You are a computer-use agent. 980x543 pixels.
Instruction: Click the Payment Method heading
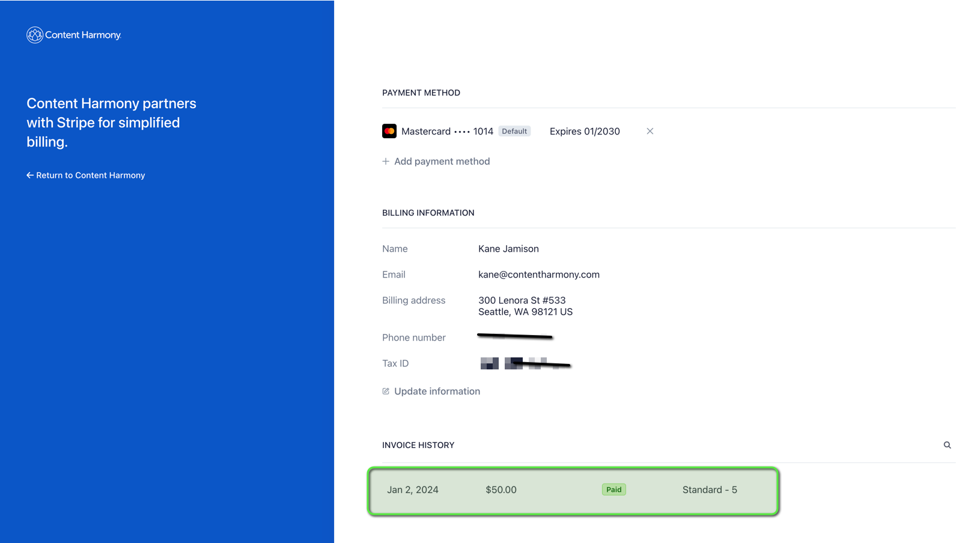421,93
